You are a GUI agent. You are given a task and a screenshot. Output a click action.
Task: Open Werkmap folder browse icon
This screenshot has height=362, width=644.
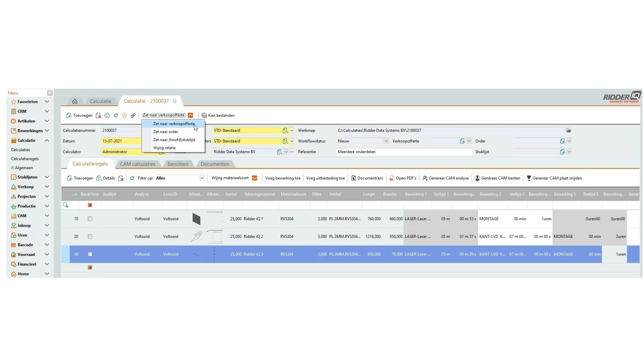[568, 131]
